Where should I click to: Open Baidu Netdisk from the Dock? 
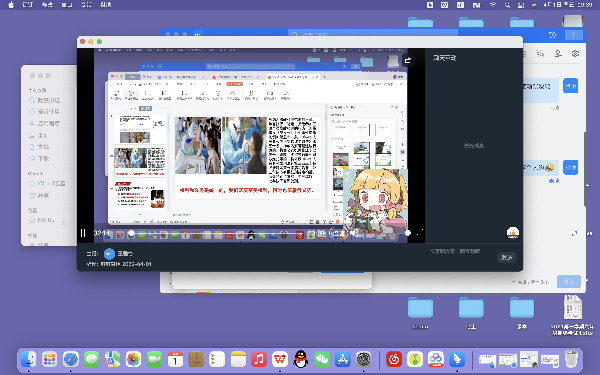(436, 359)
